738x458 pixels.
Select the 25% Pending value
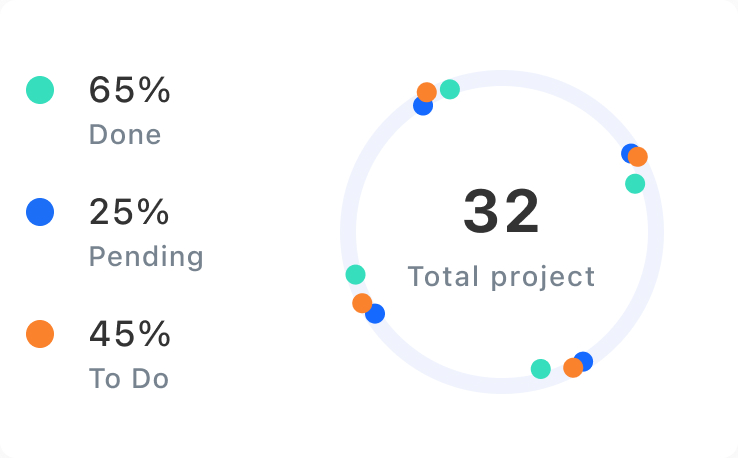pyautogui.click(x=130, y=212)
